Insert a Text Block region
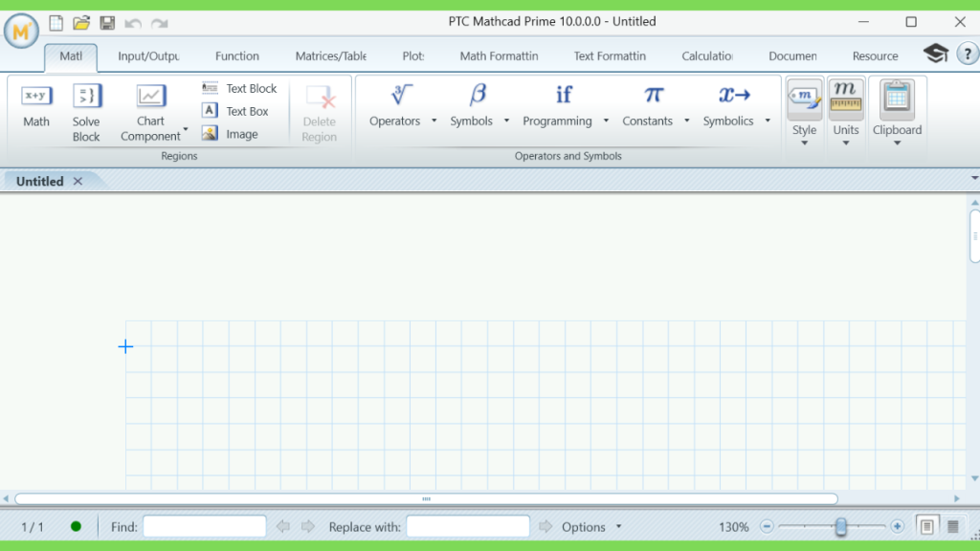980x551 pixels. 239,88
